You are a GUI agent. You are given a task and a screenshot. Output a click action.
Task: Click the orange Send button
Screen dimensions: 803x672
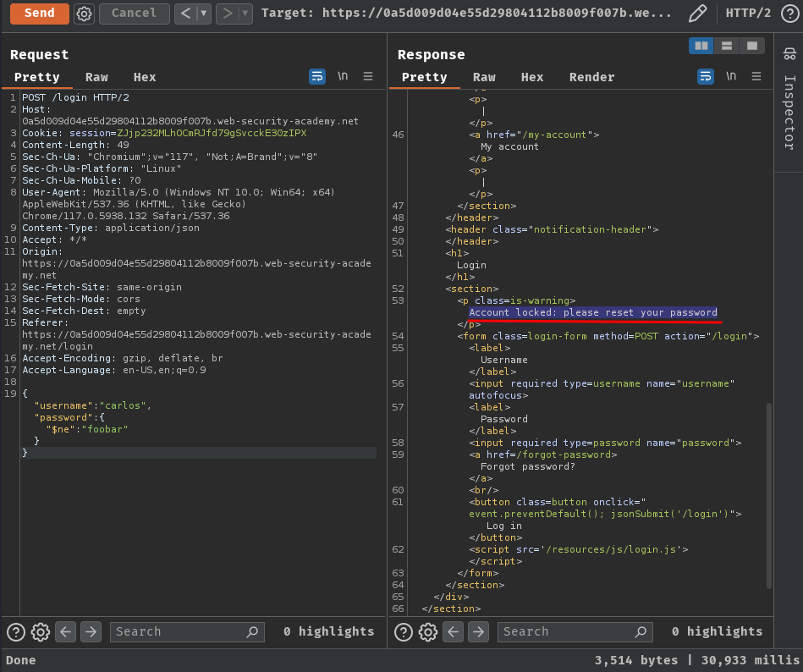(x=40, y=13)
